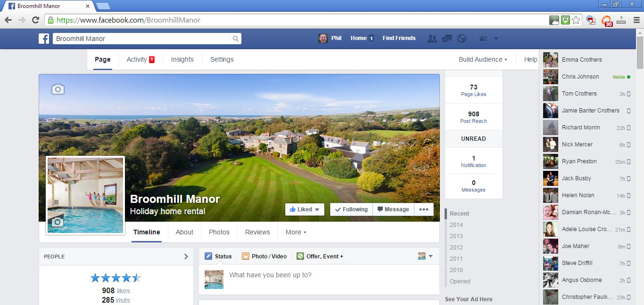Click the Facebook logo icon
The height and width of the screenshot is (305, 644).
[44, 39]
